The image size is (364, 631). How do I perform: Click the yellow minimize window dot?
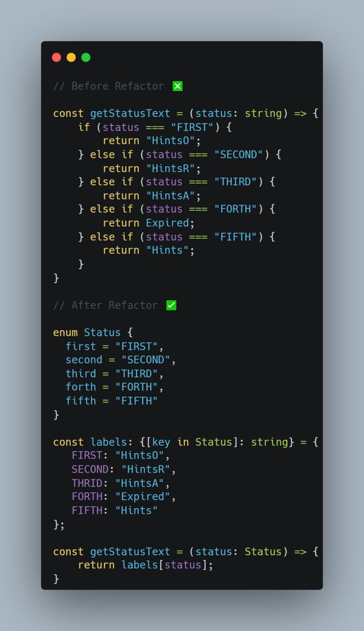[71, 58]
